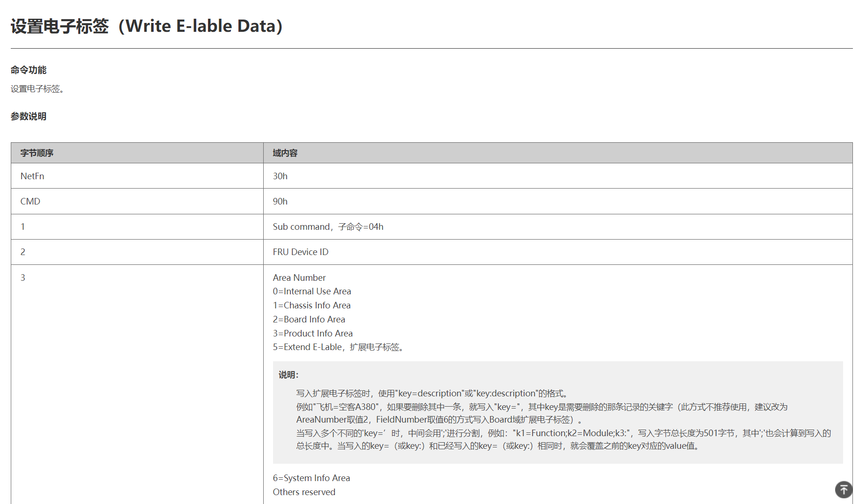Click the 参数说明 section heading
Image resolution: width=859 pixels, height=504 pixels.
(x=29, y=117)
